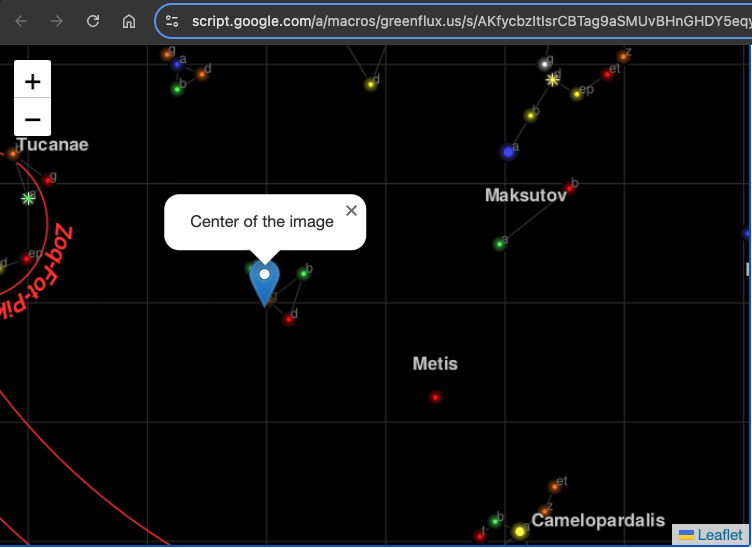
Task: Click the 'Center of the image' popup text
Action: tap(262, 221)
